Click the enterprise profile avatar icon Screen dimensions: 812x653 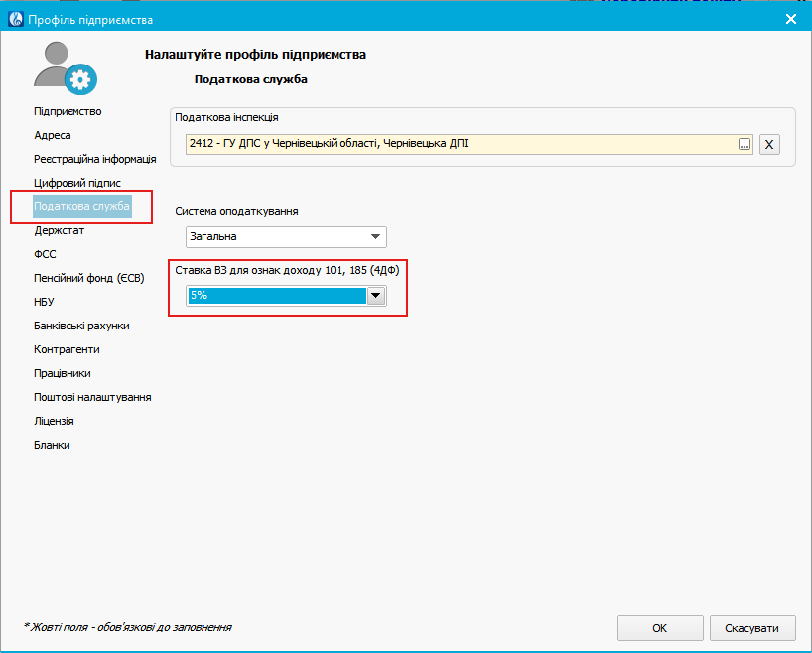(64, 67)
